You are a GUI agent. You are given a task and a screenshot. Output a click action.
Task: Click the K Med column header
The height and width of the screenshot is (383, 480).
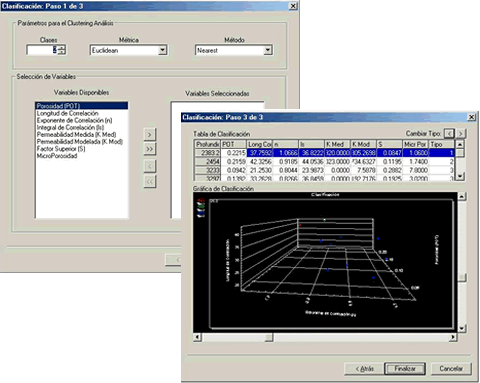click(x=337, y=144)
